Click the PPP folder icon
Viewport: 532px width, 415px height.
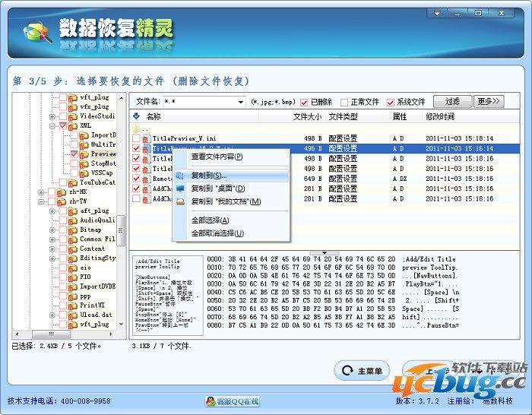pyautogui.click(x=73, y=296)
